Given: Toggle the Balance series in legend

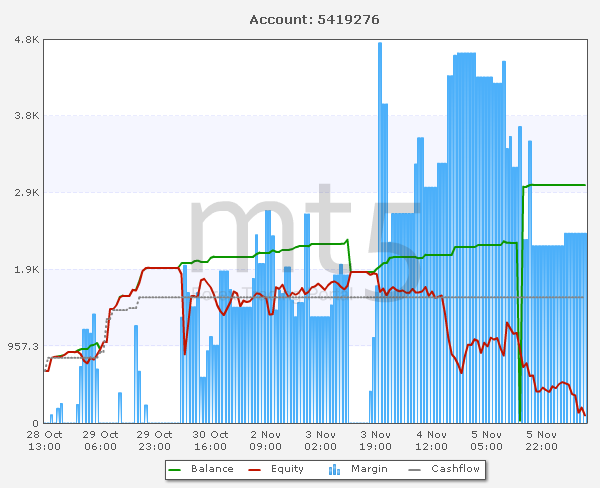Looking at the screenshot, I should 201,469.
